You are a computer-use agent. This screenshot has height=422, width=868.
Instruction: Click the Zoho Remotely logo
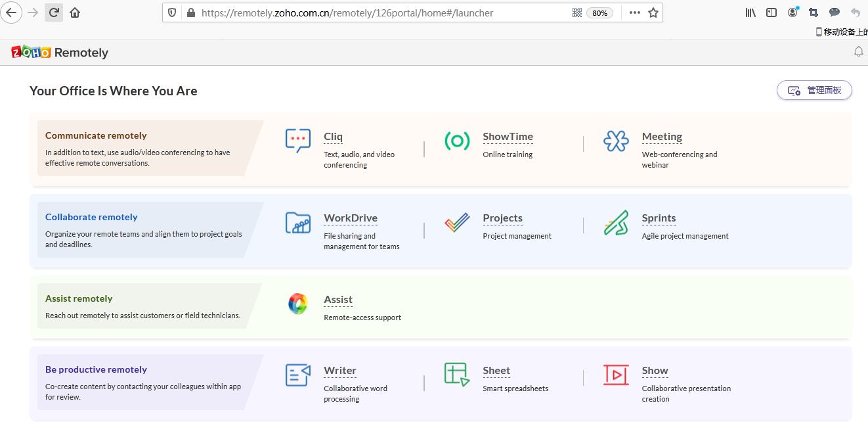tap(60, 53)
